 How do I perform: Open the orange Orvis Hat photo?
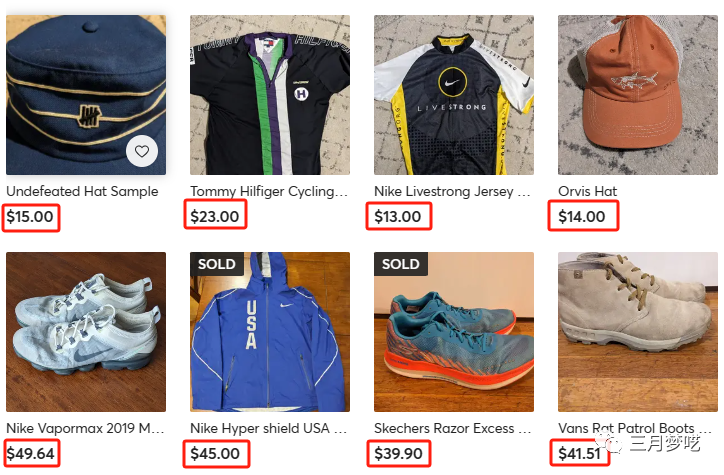coord(638,95)
